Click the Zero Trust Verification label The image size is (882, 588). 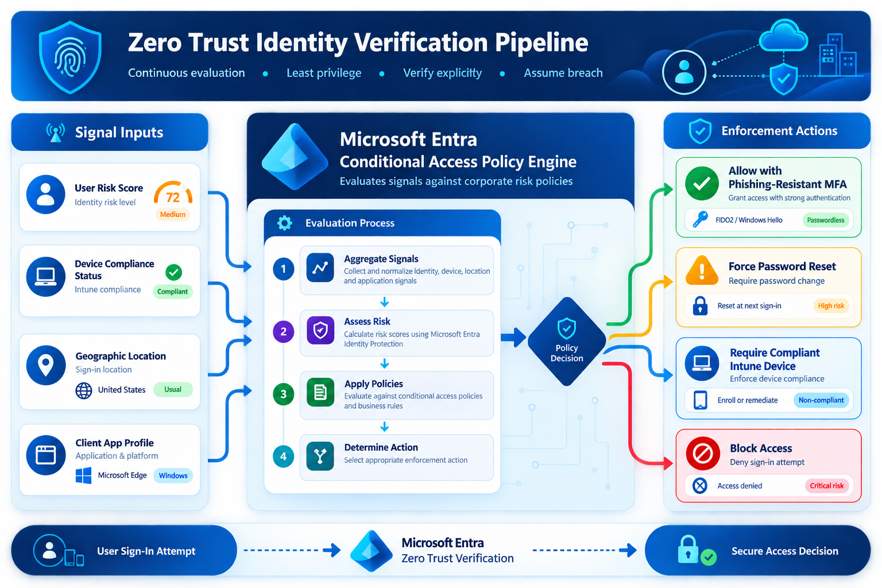458,558
